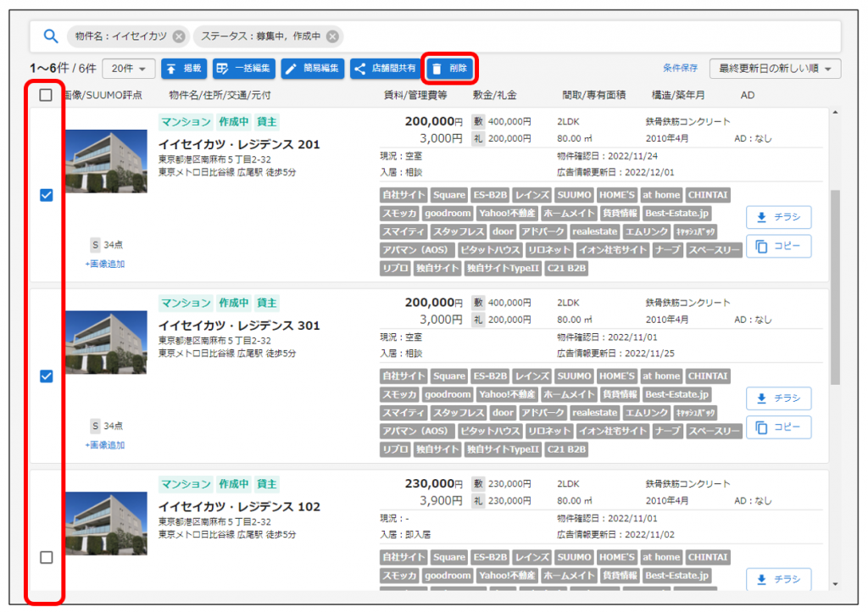This screenshot has height=613, width=868.
Task: Download チラシ for レジデンス 102
Action: pyautogui.click(x=778, y=579)
